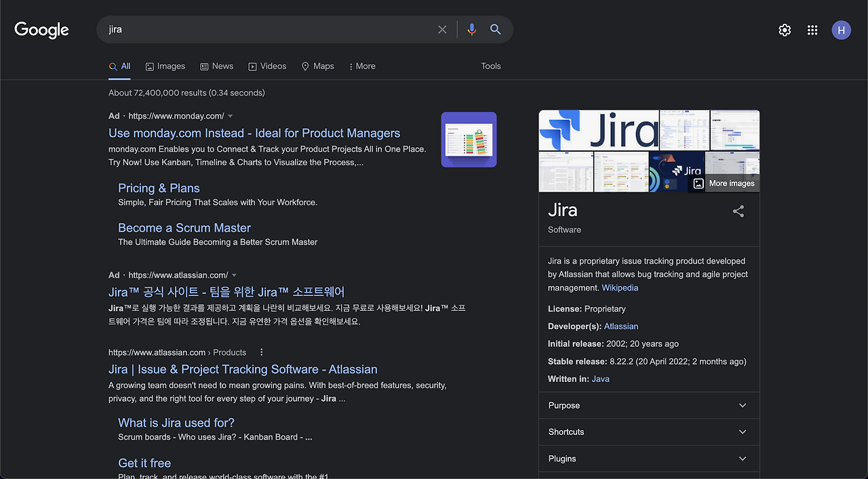This screenshot has height=479, width=868.
Task: Switch to the News tab
Action: [x=217, y=66]
